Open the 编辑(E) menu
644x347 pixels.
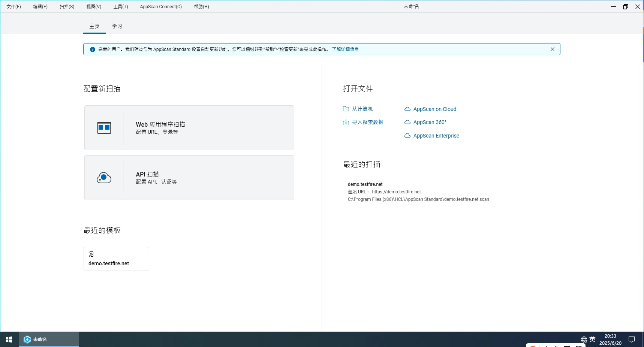(40, 7)
